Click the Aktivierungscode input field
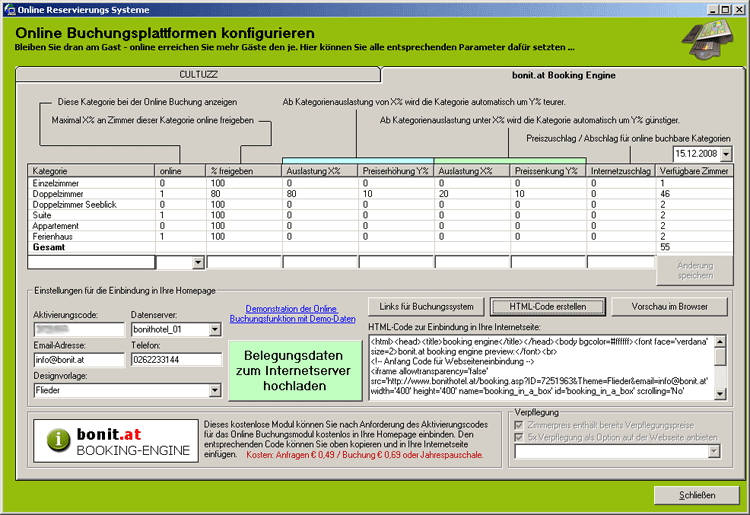Screen dimensions: 750x515 79,329
